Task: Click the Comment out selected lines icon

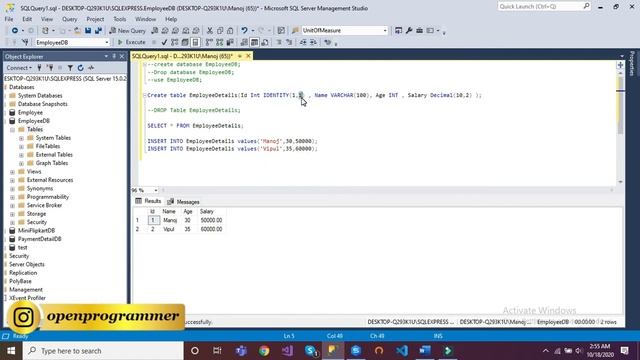Action: point(279,42)
